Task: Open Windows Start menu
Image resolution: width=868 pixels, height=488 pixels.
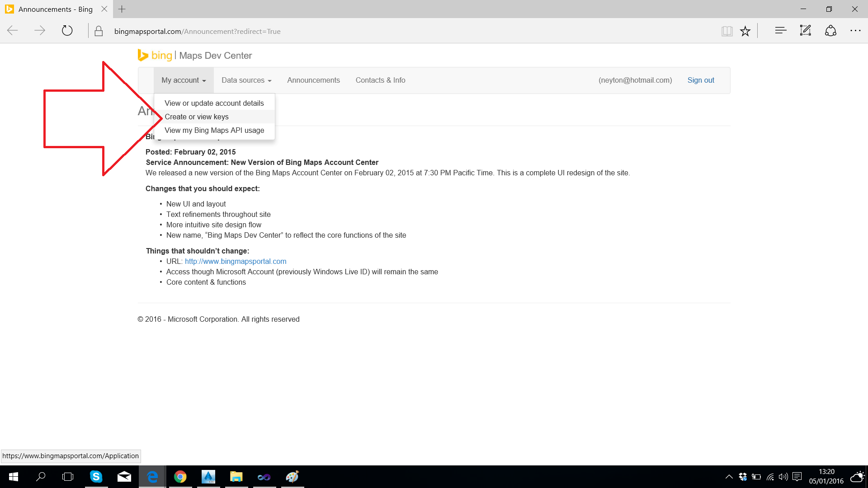Action: tap(14, 477)
